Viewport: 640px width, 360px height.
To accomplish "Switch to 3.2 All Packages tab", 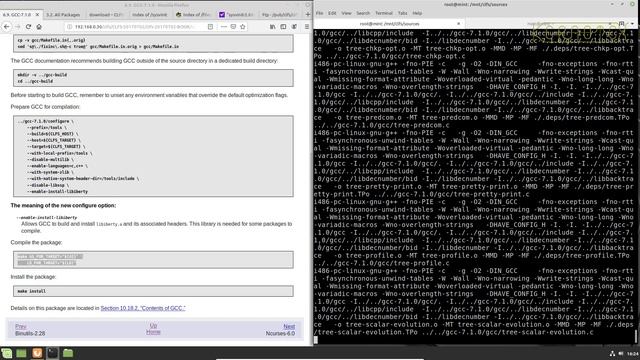I will pos(63,14).
